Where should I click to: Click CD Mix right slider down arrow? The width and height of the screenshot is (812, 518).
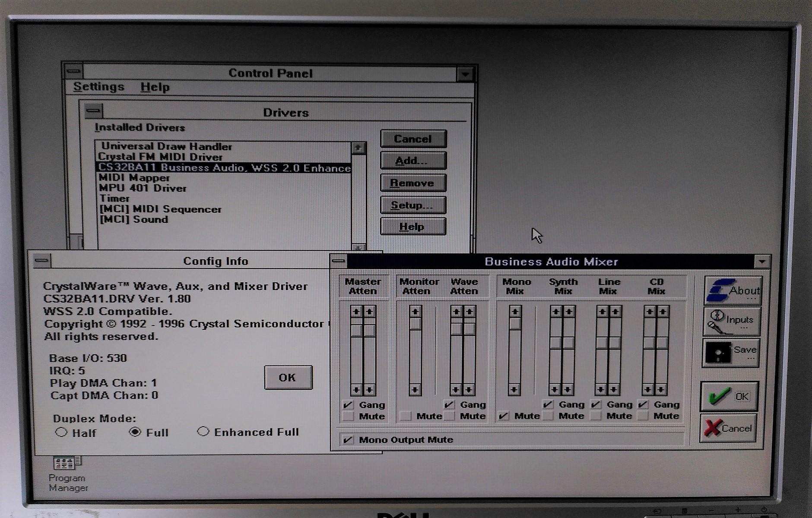(x=661, y=390)
